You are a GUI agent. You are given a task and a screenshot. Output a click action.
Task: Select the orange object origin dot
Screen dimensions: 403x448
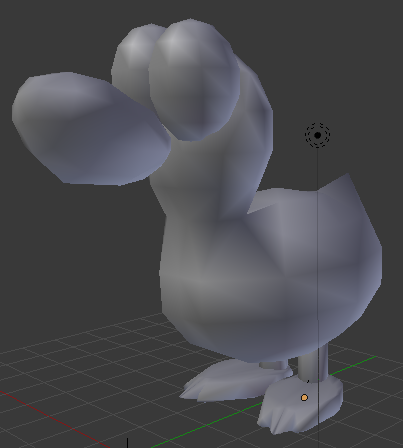click(304, 397)
